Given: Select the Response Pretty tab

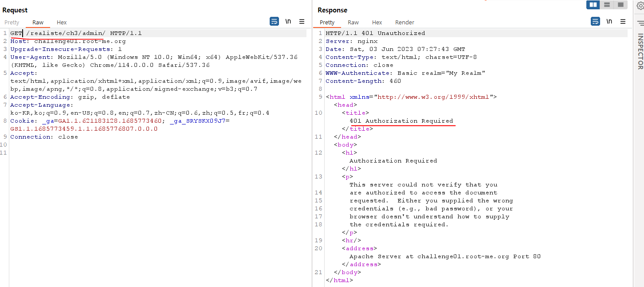Looking at the screenshot, I should pyautogui.click(x=327, y=22).
